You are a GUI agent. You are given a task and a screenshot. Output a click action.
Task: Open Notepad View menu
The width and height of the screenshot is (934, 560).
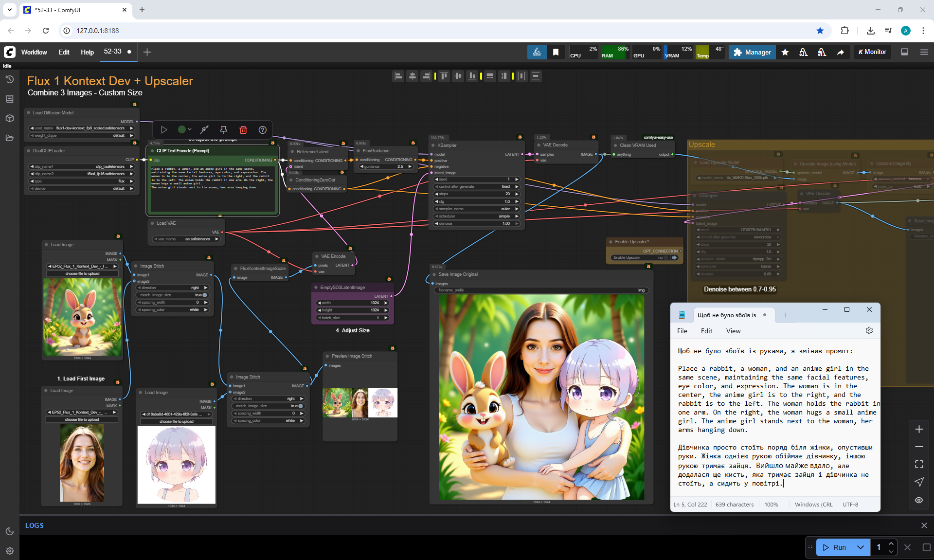pyautogui.click(x=733, y=331)
